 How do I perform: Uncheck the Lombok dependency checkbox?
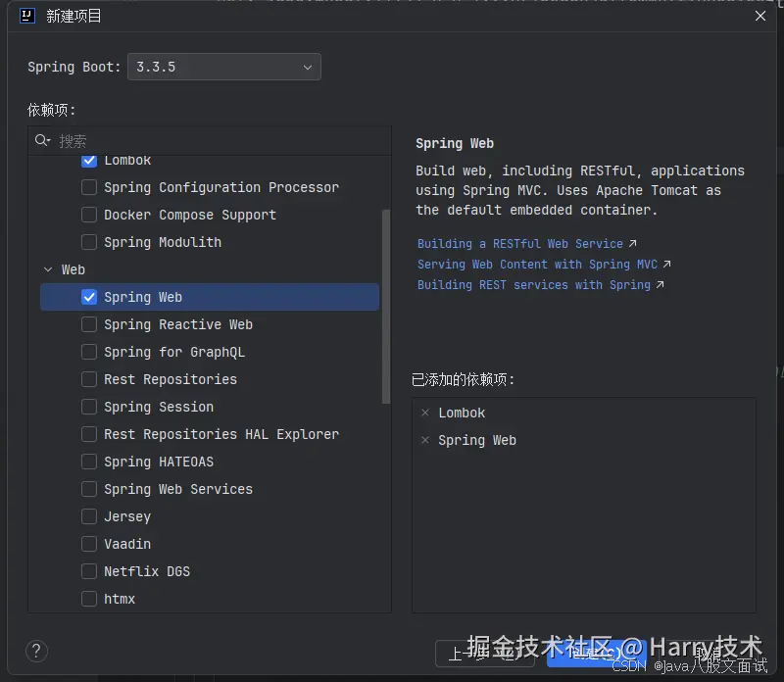(88, 160)
